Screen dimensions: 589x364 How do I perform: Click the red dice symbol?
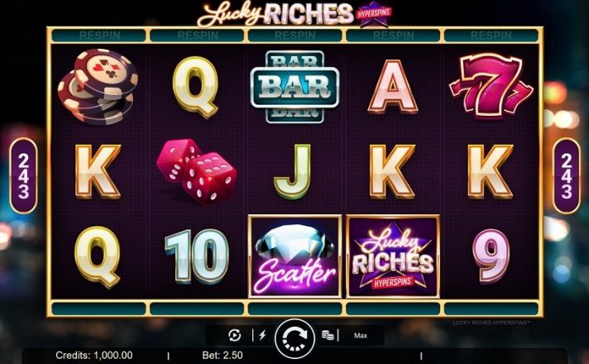click(196, 172)
